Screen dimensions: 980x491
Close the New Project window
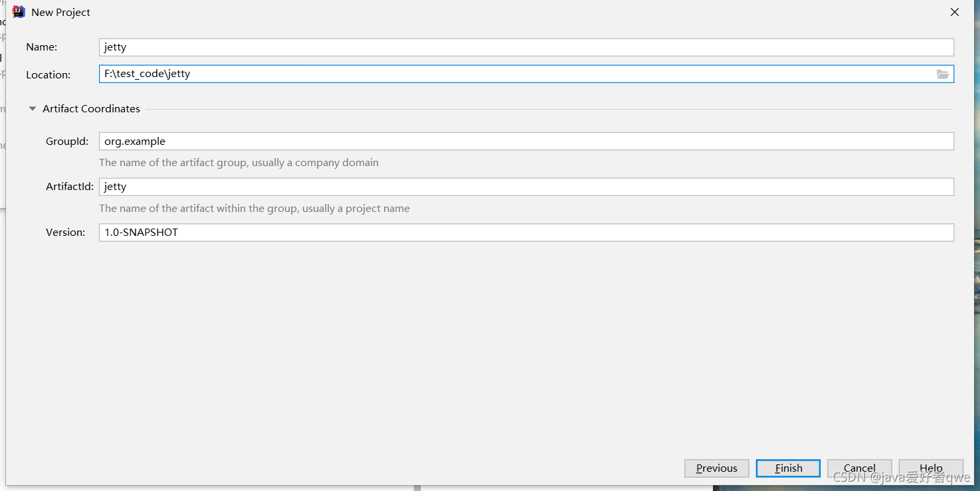tap(954, 12)
